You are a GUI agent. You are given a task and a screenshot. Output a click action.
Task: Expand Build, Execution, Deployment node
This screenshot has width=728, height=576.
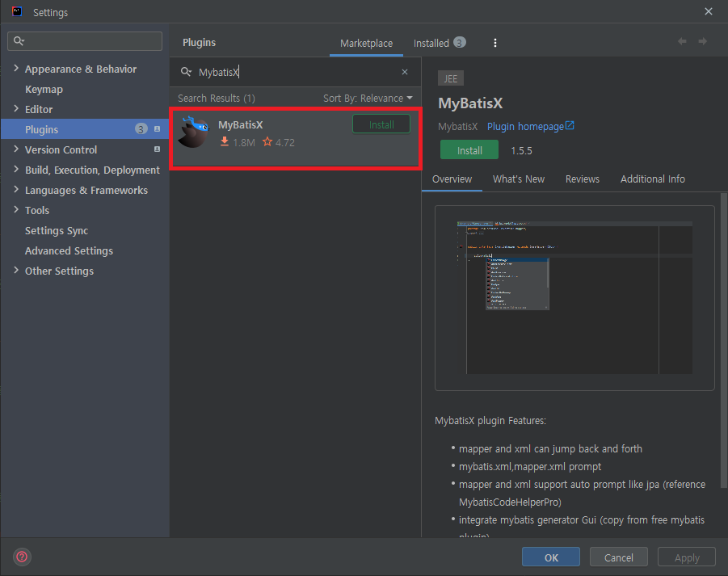point(16,170)
